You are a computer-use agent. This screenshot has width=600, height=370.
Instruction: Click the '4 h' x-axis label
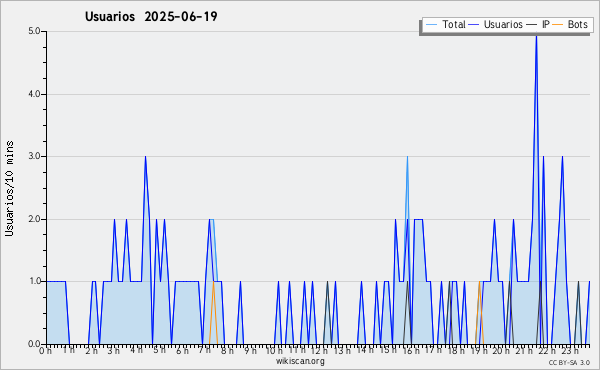tap(136, 350)
